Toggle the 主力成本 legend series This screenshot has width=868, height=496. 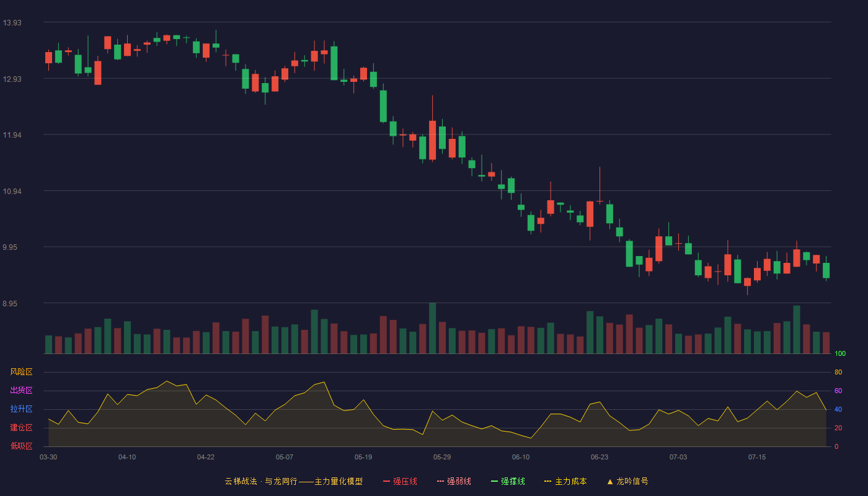(x=565, y=481)
